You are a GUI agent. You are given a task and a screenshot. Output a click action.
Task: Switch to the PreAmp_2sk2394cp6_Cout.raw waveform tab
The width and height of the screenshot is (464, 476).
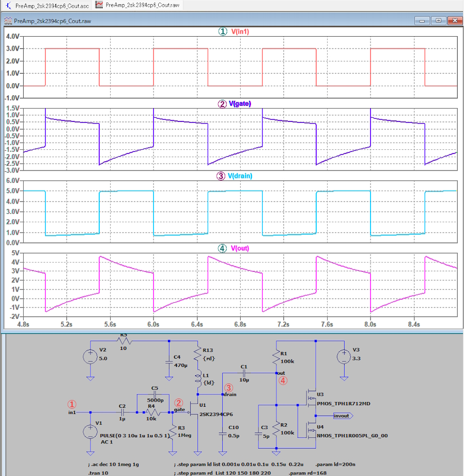pos(138,5)
